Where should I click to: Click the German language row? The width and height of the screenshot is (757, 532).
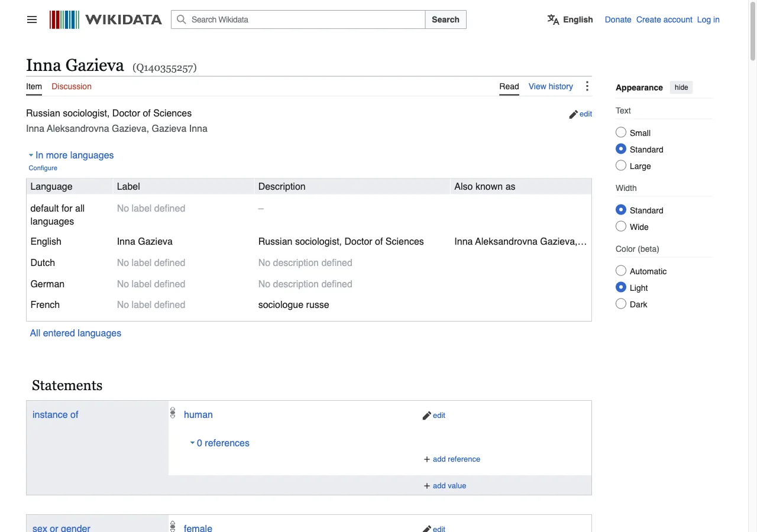point(309,284)
